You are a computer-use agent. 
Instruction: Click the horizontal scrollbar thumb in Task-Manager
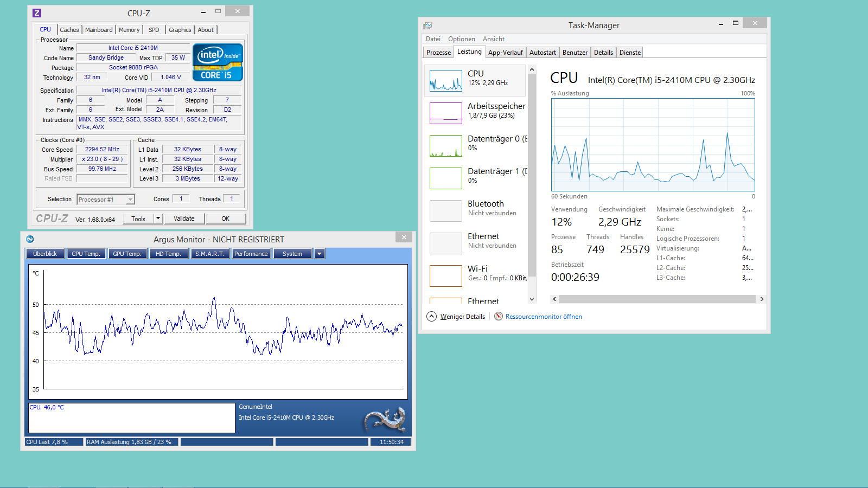click(658, 299)
